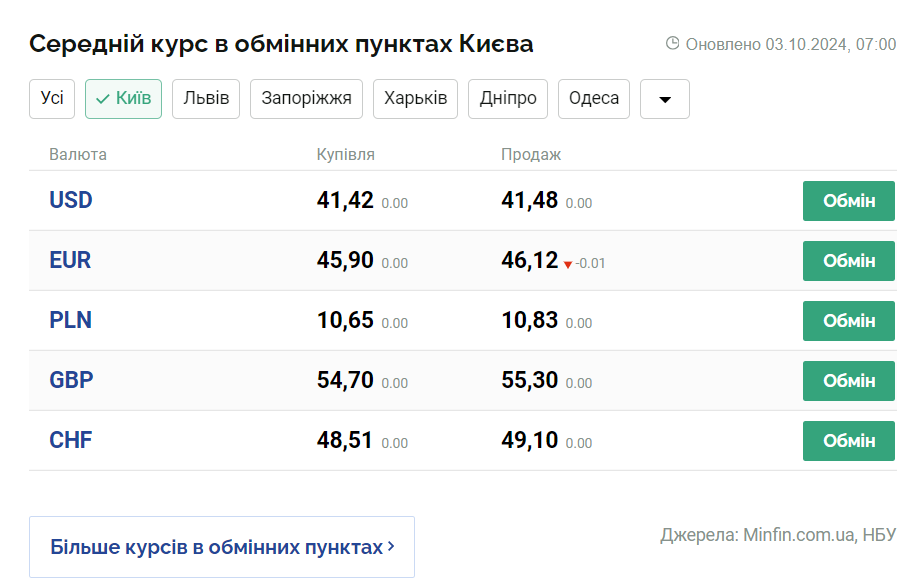Click GBP sell rate 55,30
910x582 pixels.
(x=530, y=380)
